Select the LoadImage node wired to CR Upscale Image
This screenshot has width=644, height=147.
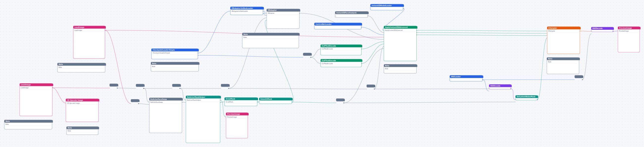click(36, 100)
